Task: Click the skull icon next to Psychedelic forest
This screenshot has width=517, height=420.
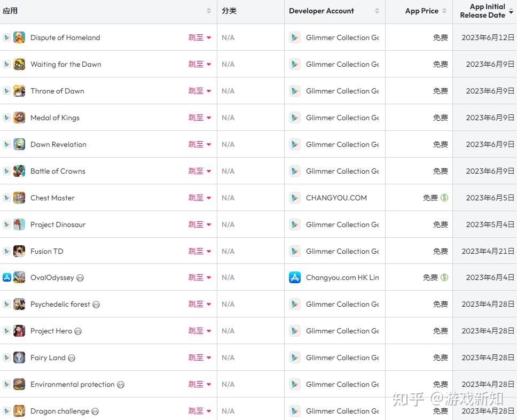Action: [x=96, y=305]
